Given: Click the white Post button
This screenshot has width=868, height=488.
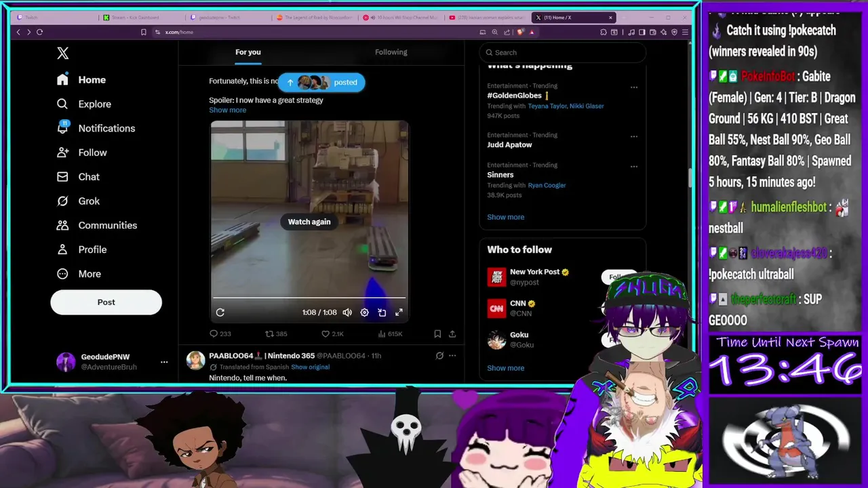Looking at the screenshot, I should tap(106, 302).
